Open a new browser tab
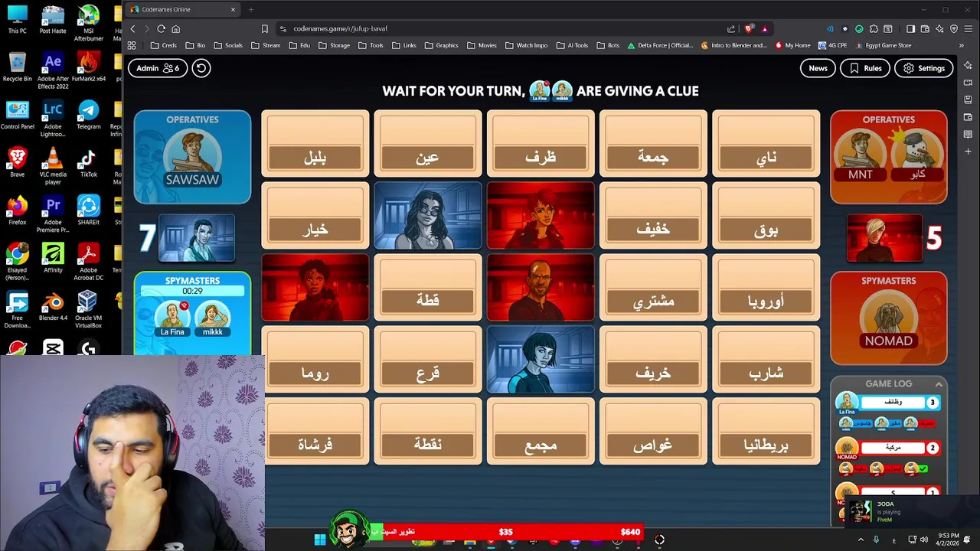This screenshot has height=551, width=980. (250, 9)
